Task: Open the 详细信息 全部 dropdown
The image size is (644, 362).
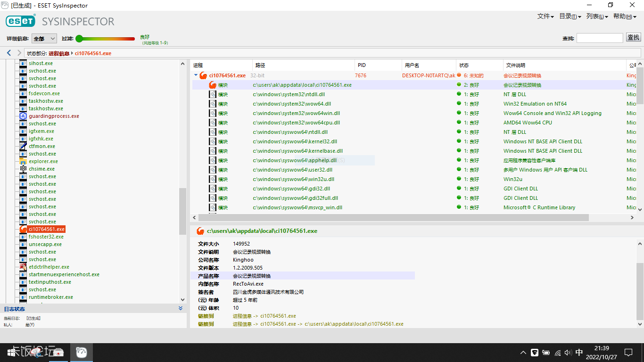Action: [x=44, y=39]
